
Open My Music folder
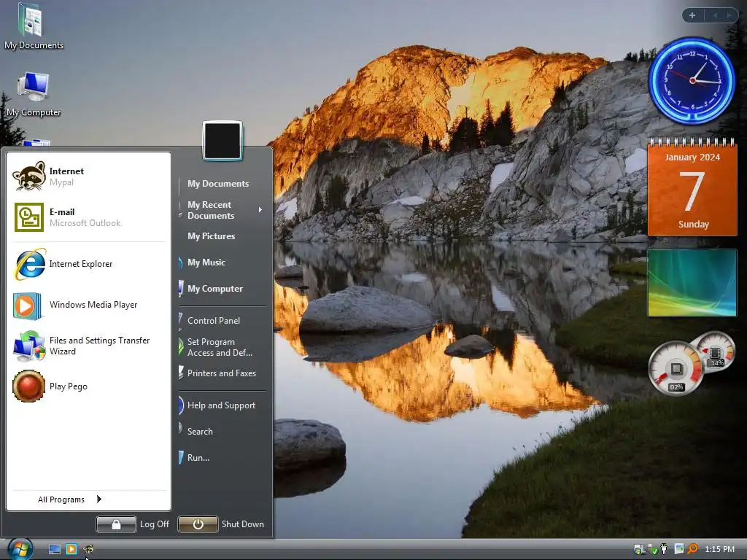[206, 262]
